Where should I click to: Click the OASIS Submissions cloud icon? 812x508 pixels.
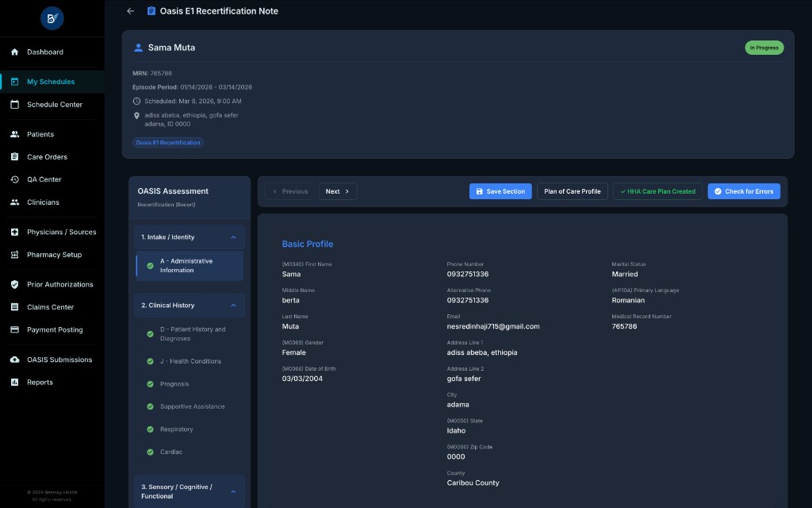point(14,360)
